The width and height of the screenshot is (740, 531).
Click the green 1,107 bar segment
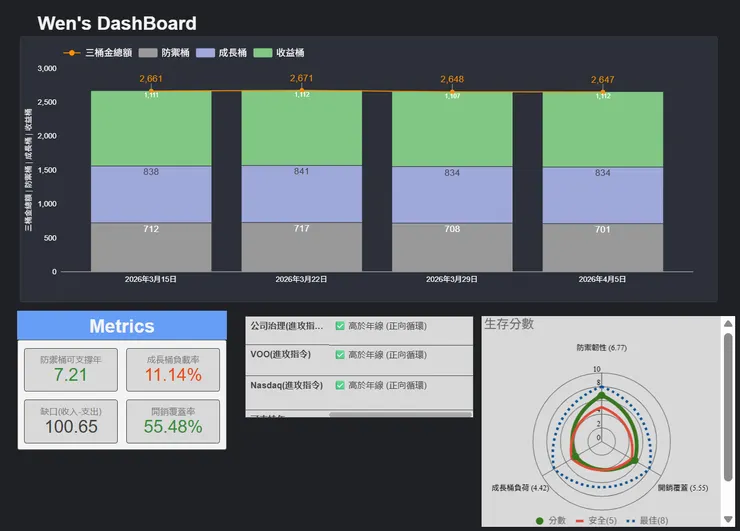(452, 129)
